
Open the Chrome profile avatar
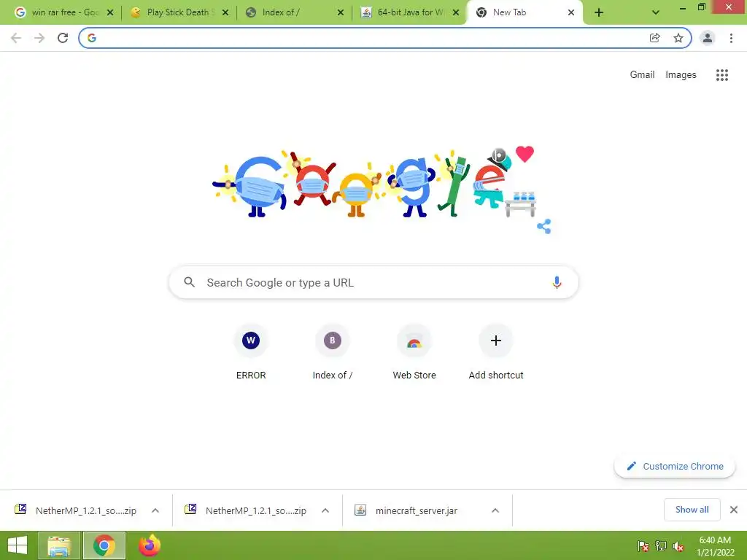click(x=708, y=38)
